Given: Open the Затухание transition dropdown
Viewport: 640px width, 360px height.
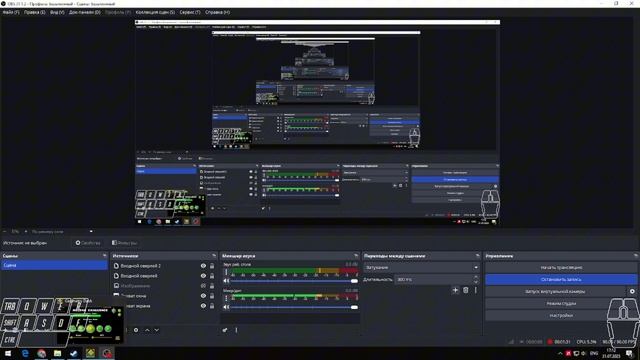Looking at the screenshot, I should 422,267.
